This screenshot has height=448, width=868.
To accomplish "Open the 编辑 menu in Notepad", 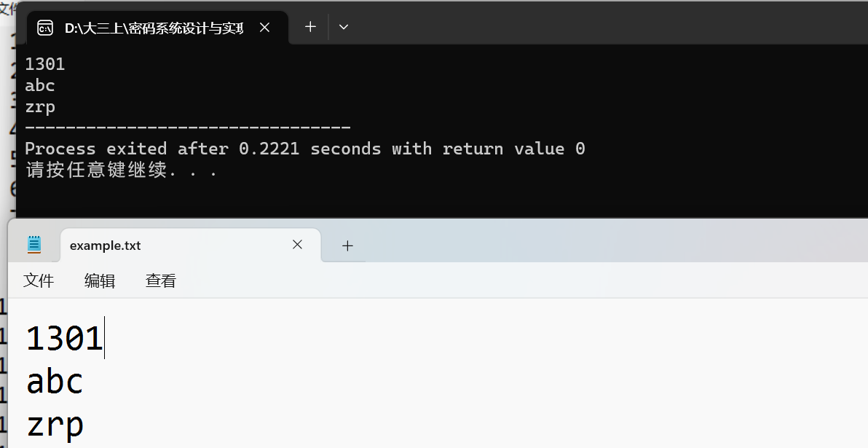I will point(100,280).
